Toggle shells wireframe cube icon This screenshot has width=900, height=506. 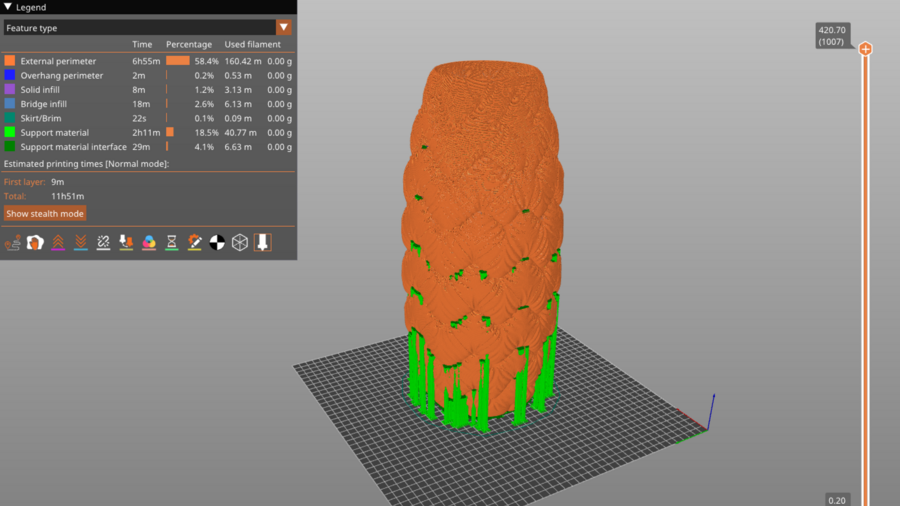coord(240,242)
